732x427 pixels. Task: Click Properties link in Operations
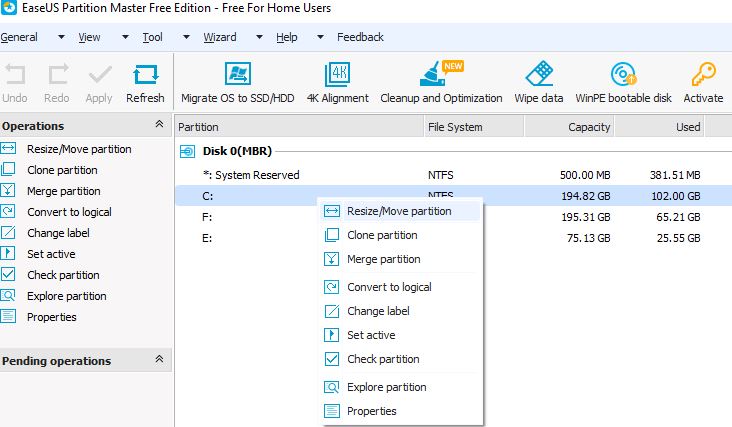click(x=52, y=317)
